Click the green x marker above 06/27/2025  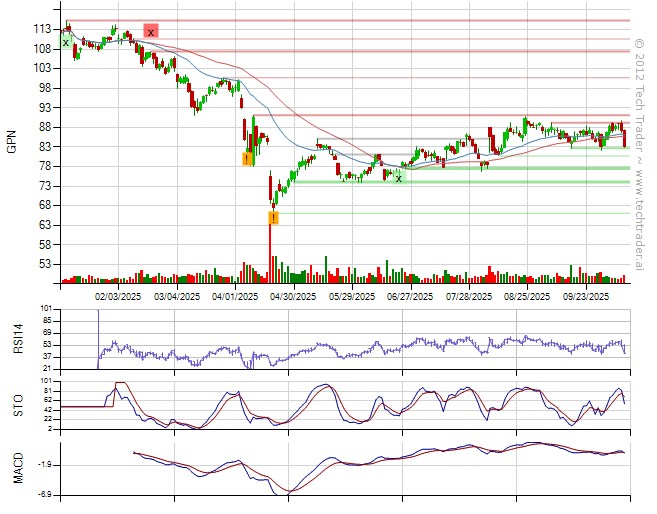click(x=399, y=177)
